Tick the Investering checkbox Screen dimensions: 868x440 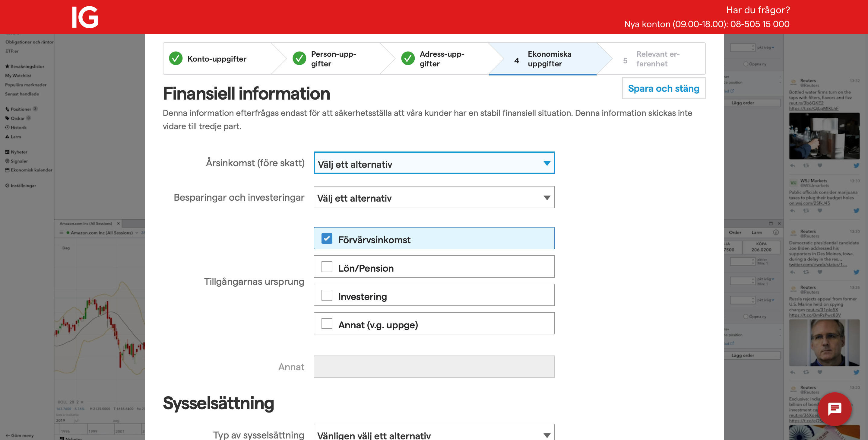327,295
